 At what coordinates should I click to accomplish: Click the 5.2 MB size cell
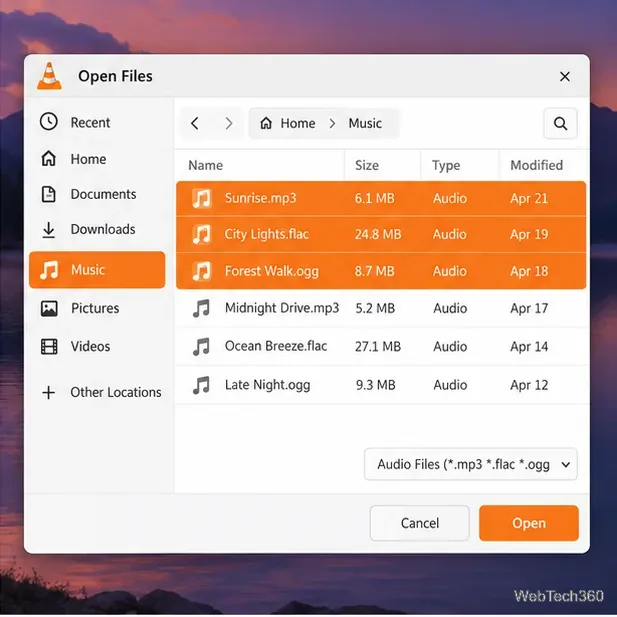pyautogui.click(x=375, y=308)
